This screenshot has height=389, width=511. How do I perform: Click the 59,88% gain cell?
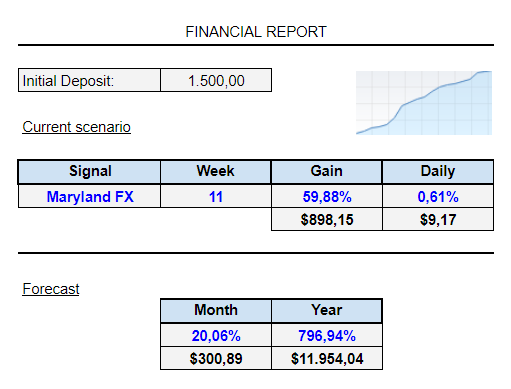[327, 196]
